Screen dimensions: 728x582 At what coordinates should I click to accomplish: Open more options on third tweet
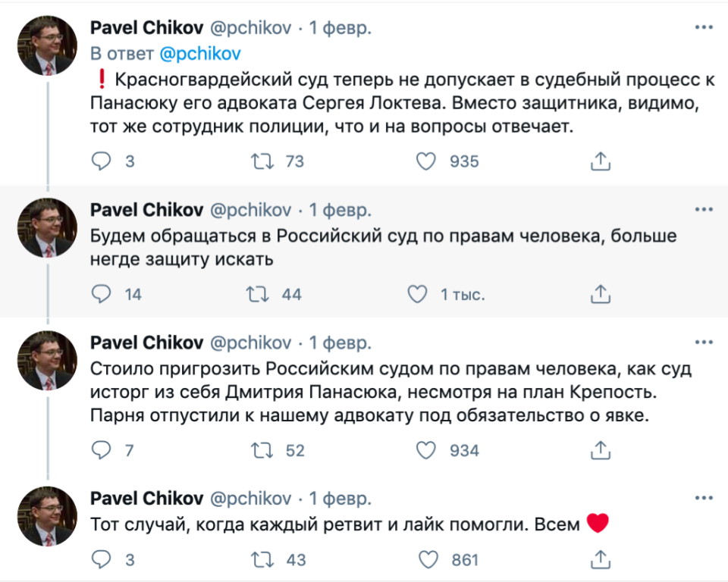click(x=703, y=343)
